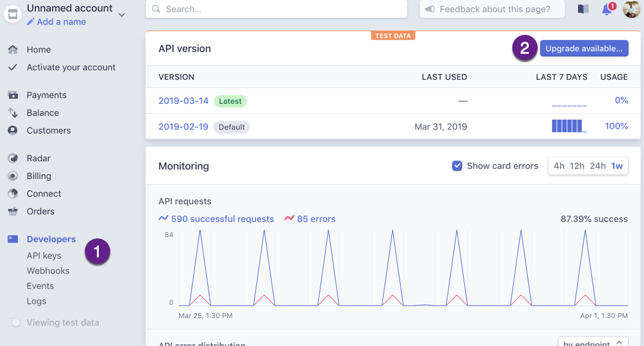The width and height of the screenshot is (644, 346).
Task: Click the Developers terminal icon
Action: [x=13, y=239]
